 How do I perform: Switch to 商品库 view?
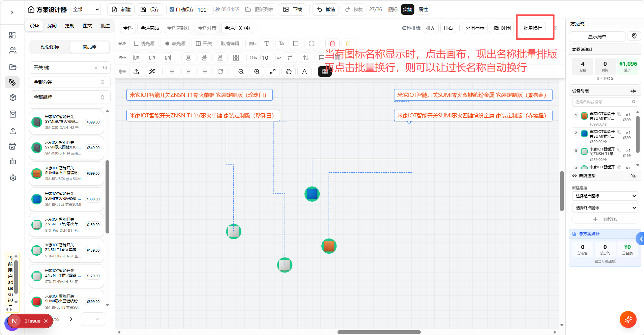(90, 47)
